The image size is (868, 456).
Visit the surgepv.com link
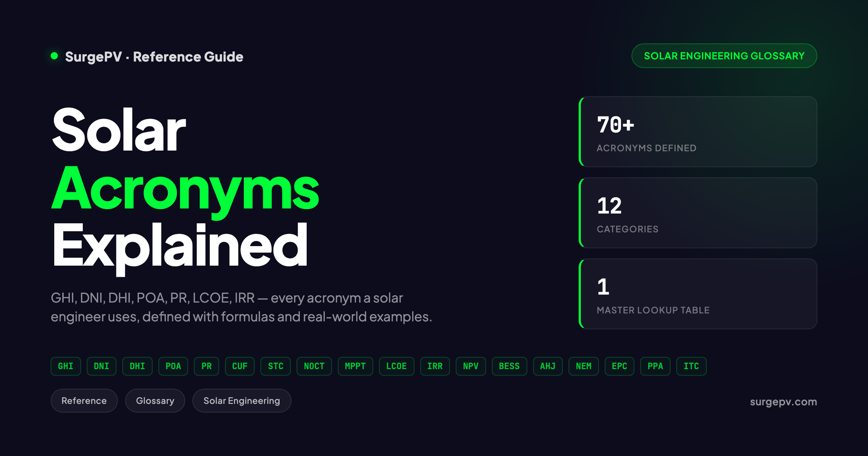pyautogui.click(x=783, y=402)
